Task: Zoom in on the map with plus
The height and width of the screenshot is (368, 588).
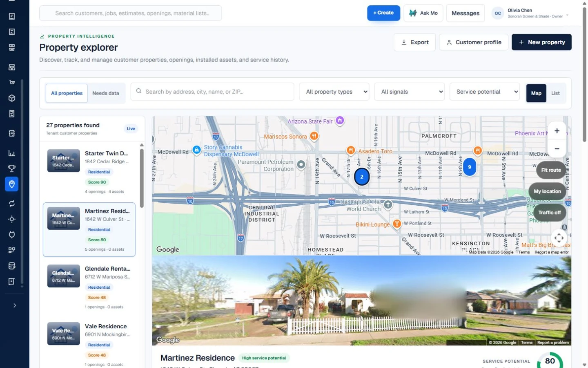Action: (x=557, y=131)
